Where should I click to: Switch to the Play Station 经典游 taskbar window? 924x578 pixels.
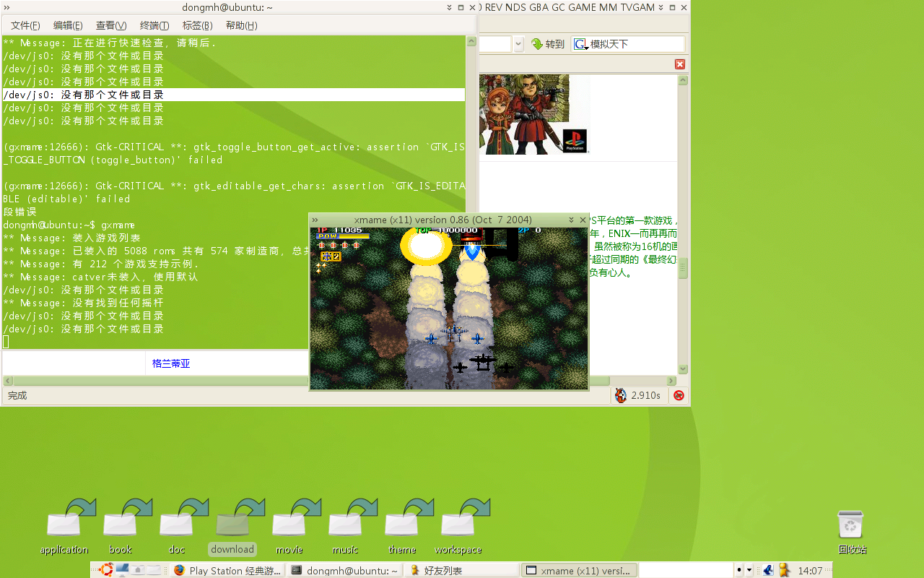tap(228, 570)
